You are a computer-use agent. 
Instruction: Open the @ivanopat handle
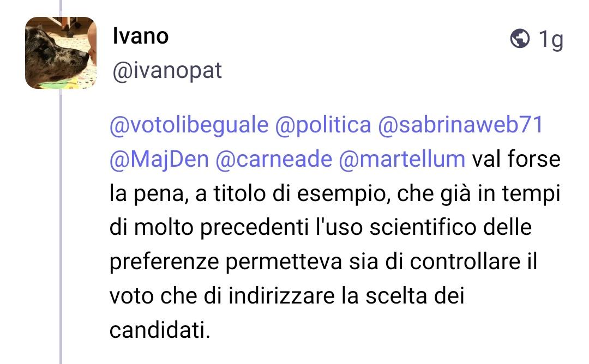pos(166,71)
